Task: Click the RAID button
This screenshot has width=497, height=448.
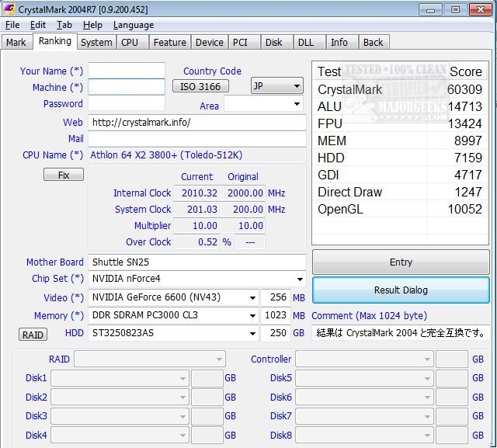Action: tap(33, 335)
